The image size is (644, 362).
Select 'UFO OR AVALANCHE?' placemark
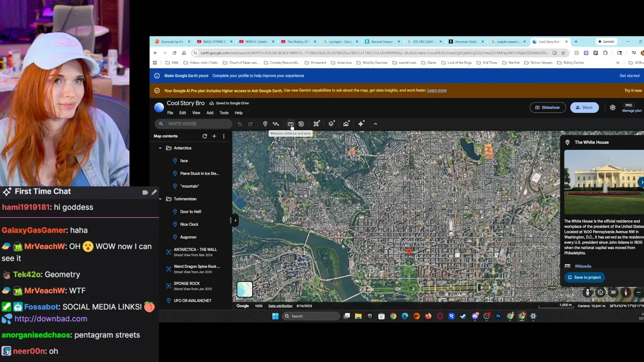pyautogui.click(x=192, y=301)
